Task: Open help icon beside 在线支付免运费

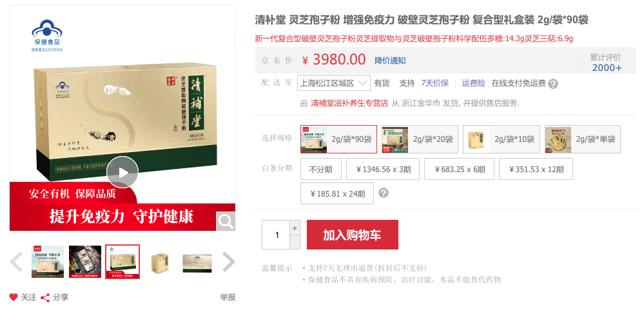Action: coord(553,84)
